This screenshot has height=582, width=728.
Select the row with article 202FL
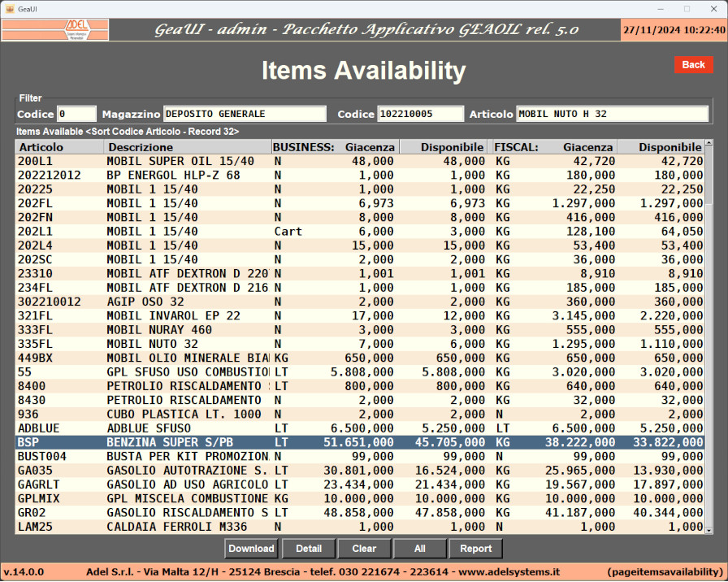pos(360,203)
